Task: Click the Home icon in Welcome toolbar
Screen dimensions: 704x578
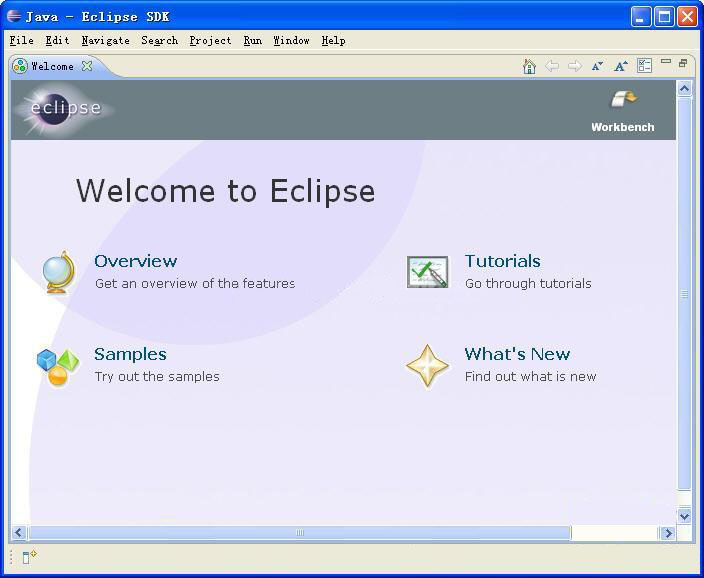Action: [529, 66]
